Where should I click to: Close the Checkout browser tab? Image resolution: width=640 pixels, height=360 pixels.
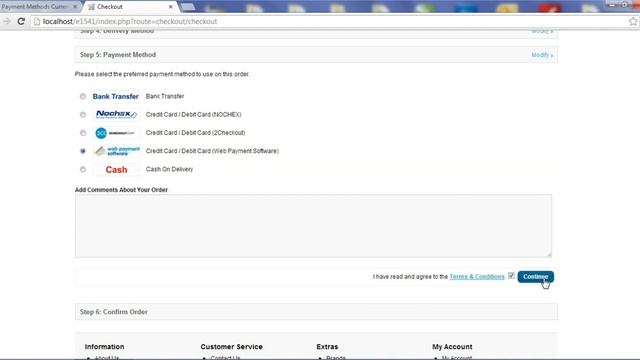(x=171, y=7)
